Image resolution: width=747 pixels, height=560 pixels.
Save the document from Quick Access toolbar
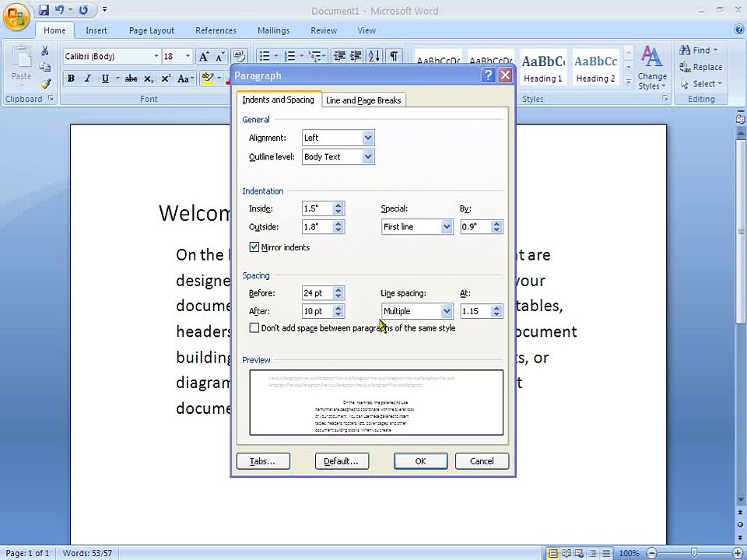44,9
